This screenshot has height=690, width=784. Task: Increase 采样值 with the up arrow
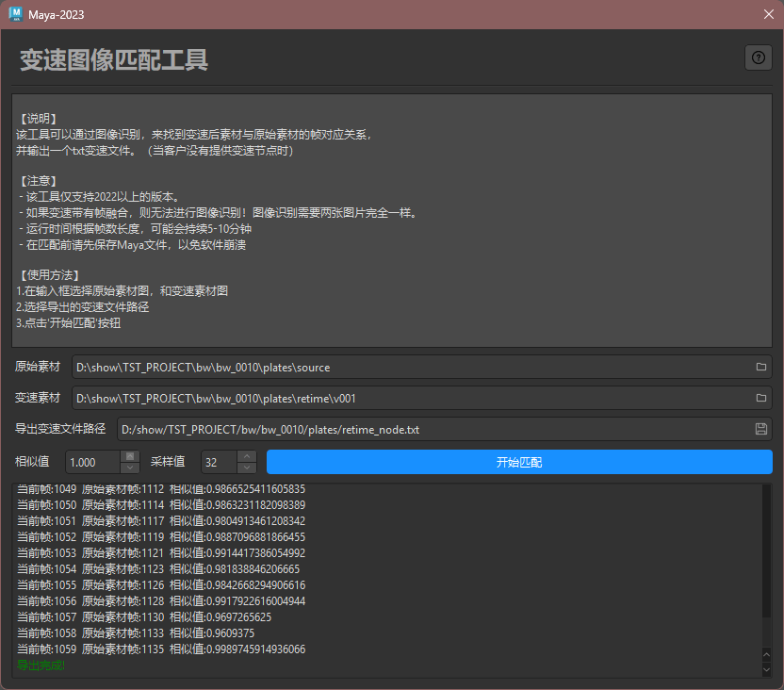pyautogui.click(x=247, y=456)
